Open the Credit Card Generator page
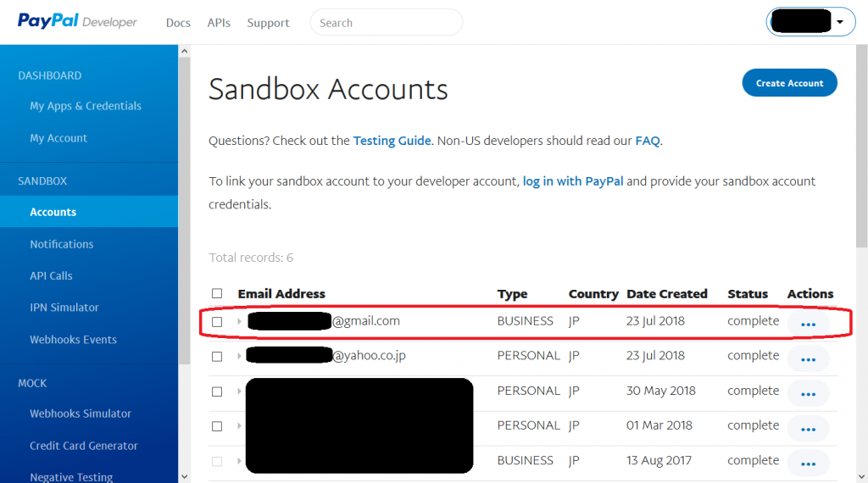This screenshot has height=483, width=868. [x=84, y=446]
